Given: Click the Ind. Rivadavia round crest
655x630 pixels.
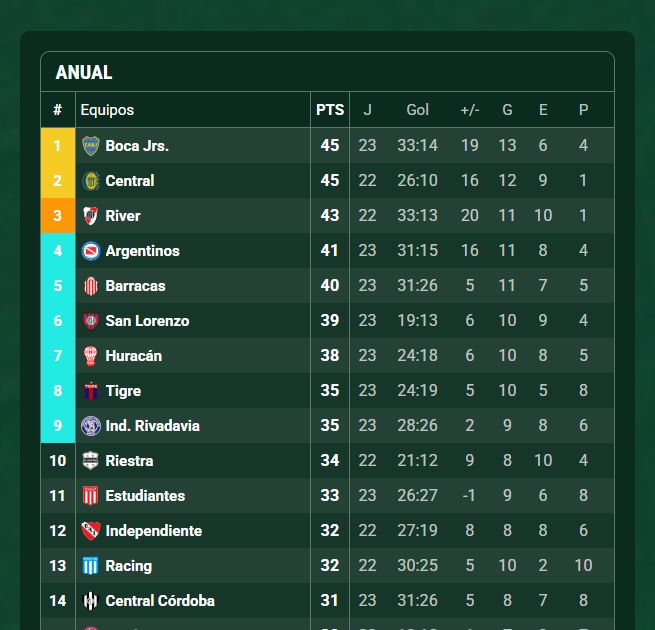Looking at the screenshot, I should click(x=91, y=426).
